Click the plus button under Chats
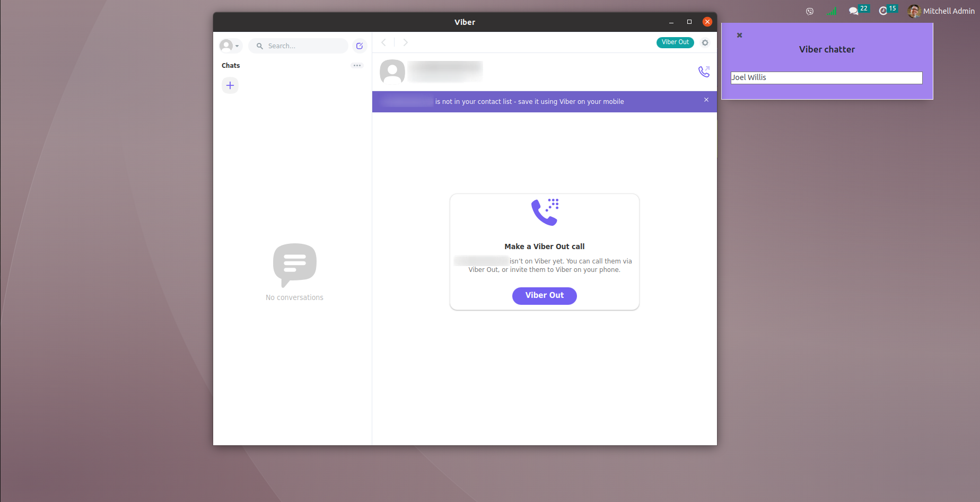The width and height of the screenshot is (980, 502). (230, 85)
